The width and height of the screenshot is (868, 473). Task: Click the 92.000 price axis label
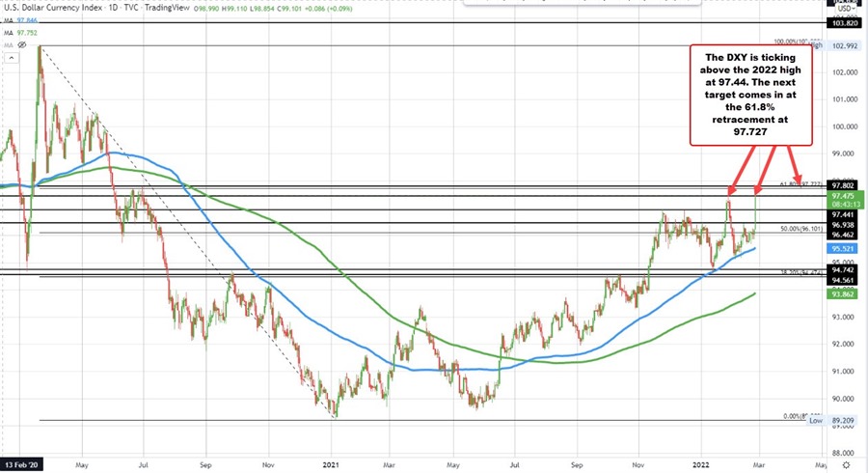pyautogui.click(x=844, y=344)
